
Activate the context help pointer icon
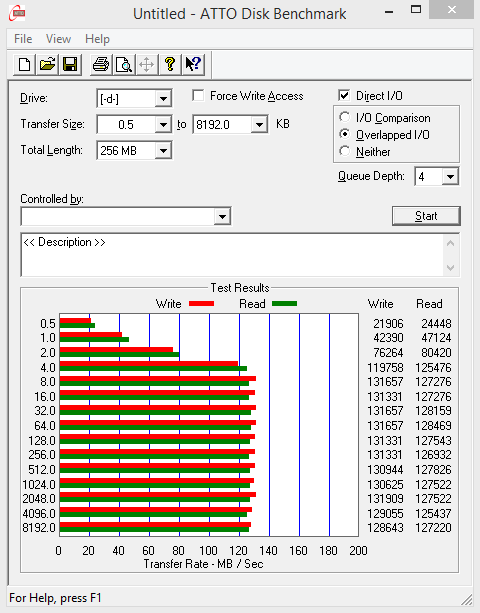pyautogui.click(x=193, y=64)
